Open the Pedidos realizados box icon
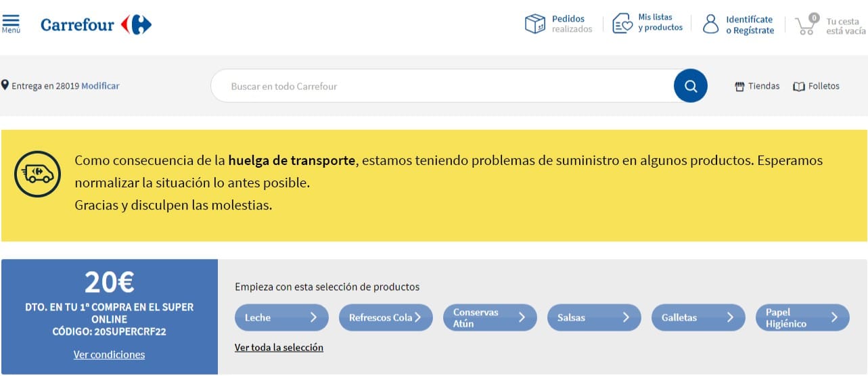This screenshot has height=376, width=868. pos(535,24)
